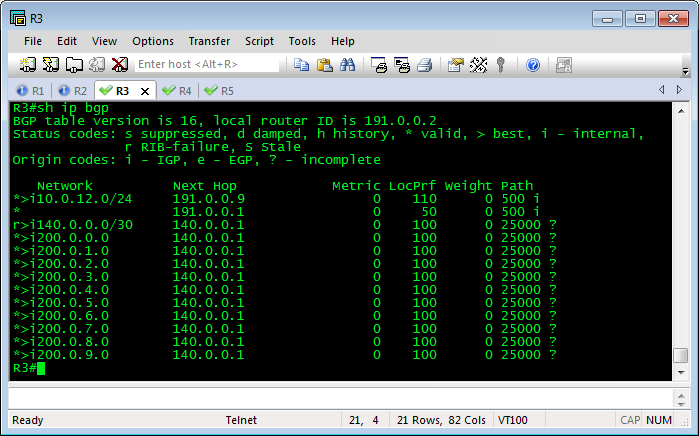Viewport: 699px width, 436px height.
Task: Open Global Options tools icon
Action: tap(478, 65)
